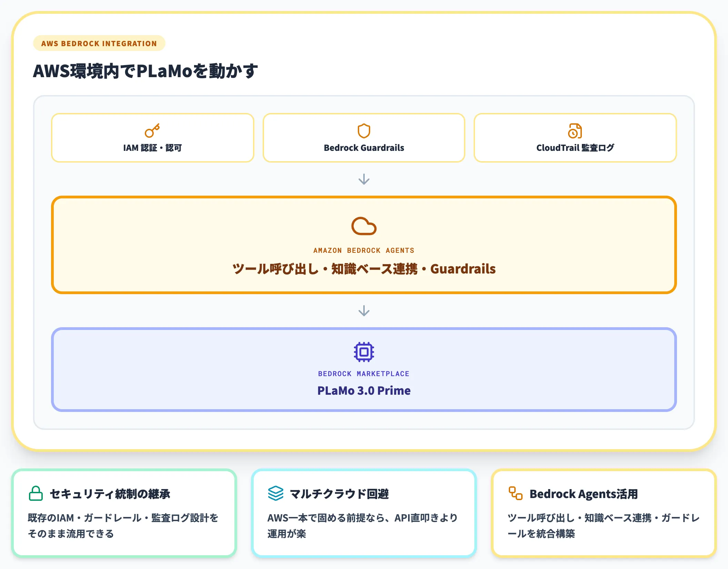Click description 既存のIAM・ガードレール・監査ログ設計を
This screenshot has width=728, height=569.
[123, 518]
